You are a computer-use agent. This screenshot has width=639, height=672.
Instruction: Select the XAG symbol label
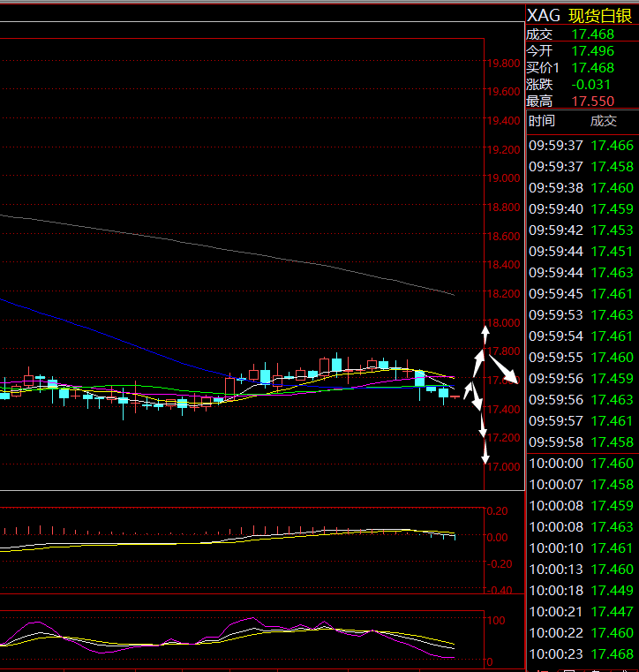[x=543, y=15]
